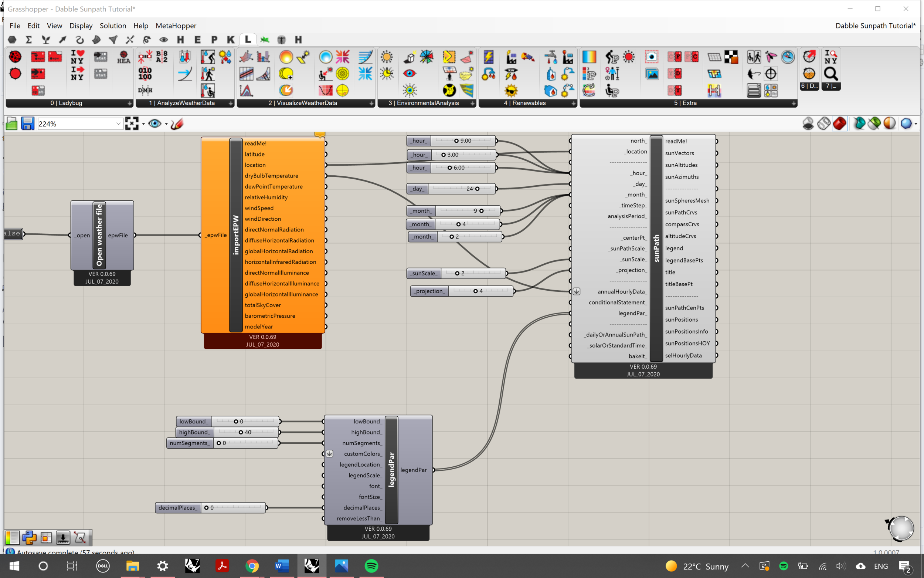Open Spotify from the Windows taskbar
The width and height of the screenshot is (924, 578).
371,566
